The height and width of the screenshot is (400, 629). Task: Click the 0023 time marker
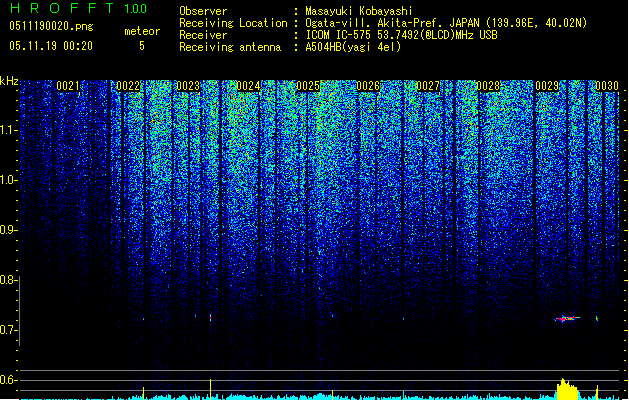tap(188, 86)
